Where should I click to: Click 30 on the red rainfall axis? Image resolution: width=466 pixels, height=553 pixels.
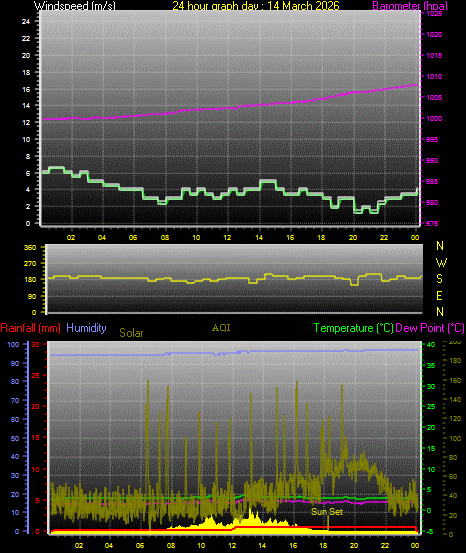click(x=35, y=345)
